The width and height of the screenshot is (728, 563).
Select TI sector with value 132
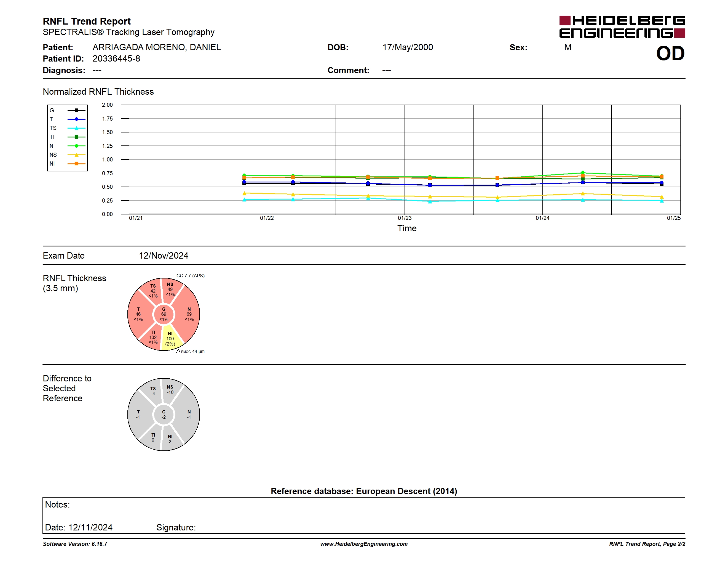(153, 337)
